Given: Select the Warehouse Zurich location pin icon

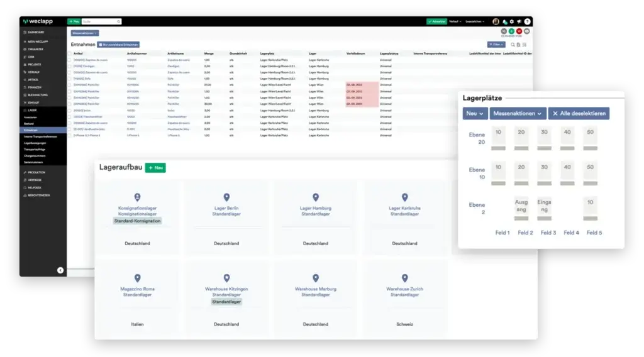Looking at the screenshot, I should click(404, 278).
